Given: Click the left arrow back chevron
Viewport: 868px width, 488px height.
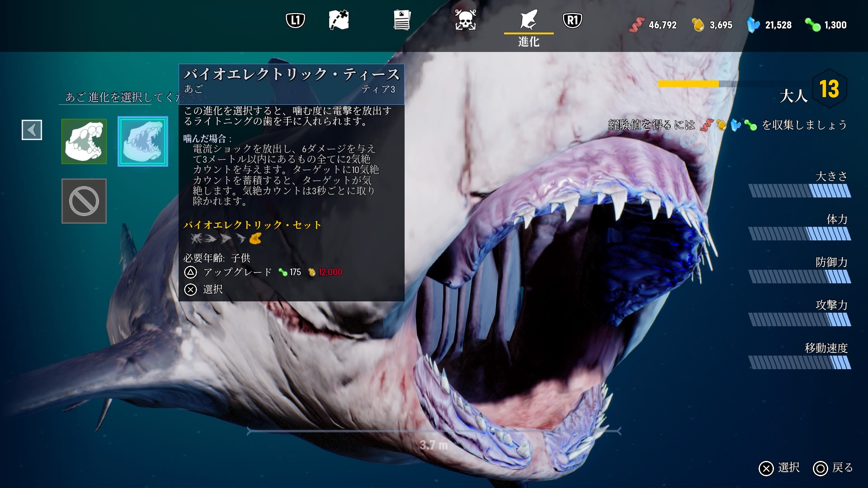Looking at the screenshot, I should point(32,130).
